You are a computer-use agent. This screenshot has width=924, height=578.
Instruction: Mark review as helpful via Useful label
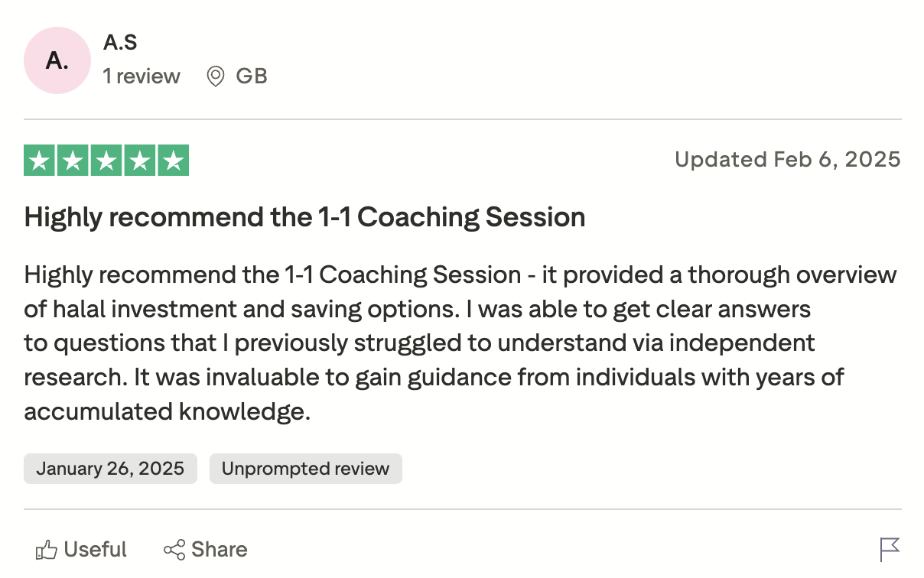(x=95, y=550)
